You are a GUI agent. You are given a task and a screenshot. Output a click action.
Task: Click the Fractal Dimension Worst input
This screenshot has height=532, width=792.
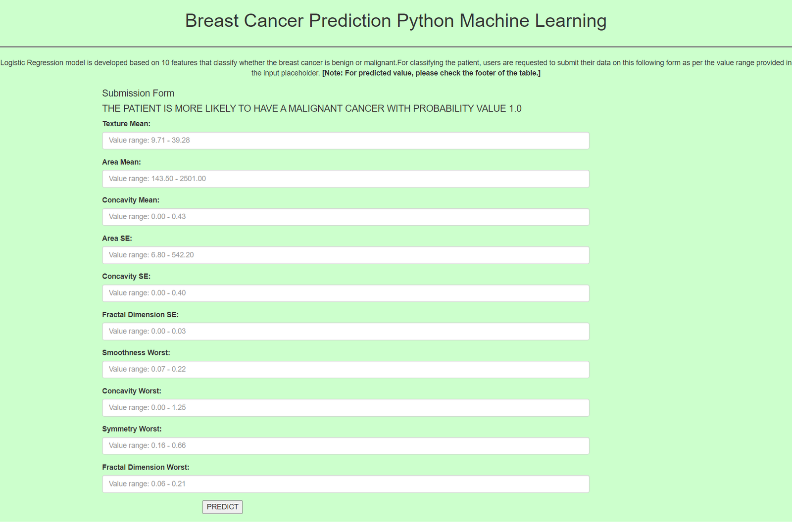pos(346,484)
